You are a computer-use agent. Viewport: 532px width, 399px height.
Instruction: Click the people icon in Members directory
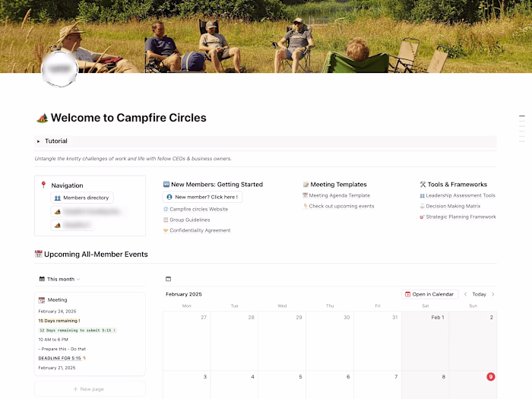tap(58, 198)
